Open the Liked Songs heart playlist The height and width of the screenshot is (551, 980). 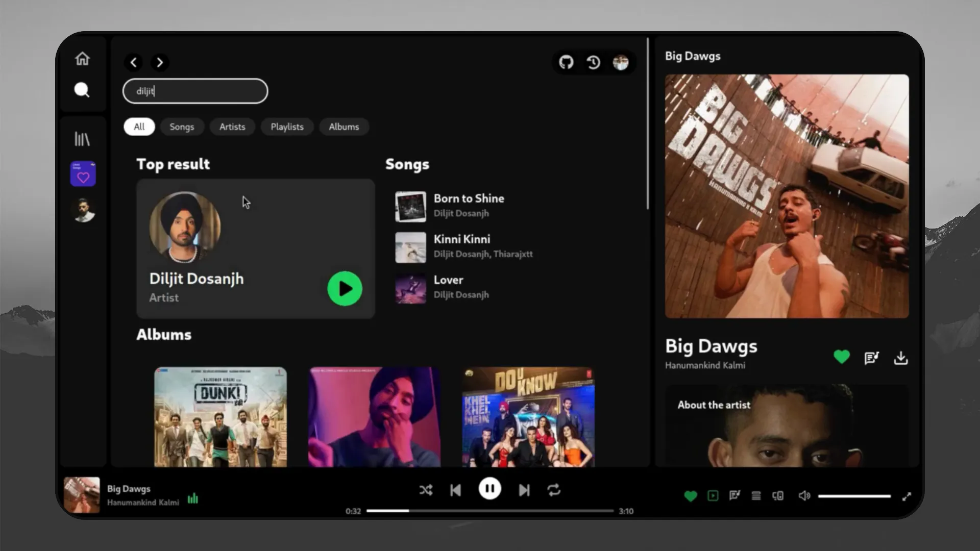83,174
